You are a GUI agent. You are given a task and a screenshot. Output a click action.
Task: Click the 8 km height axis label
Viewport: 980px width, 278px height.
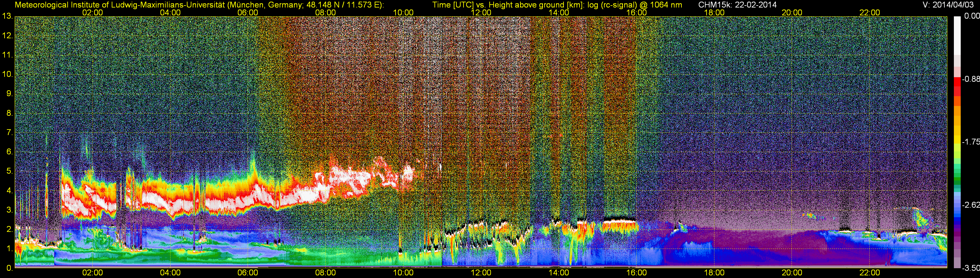pyautogui.click(x=9, y=113)
